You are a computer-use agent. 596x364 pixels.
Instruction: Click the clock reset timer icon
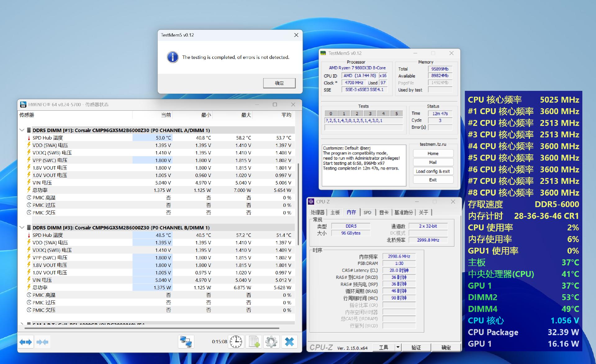point(236,342)
